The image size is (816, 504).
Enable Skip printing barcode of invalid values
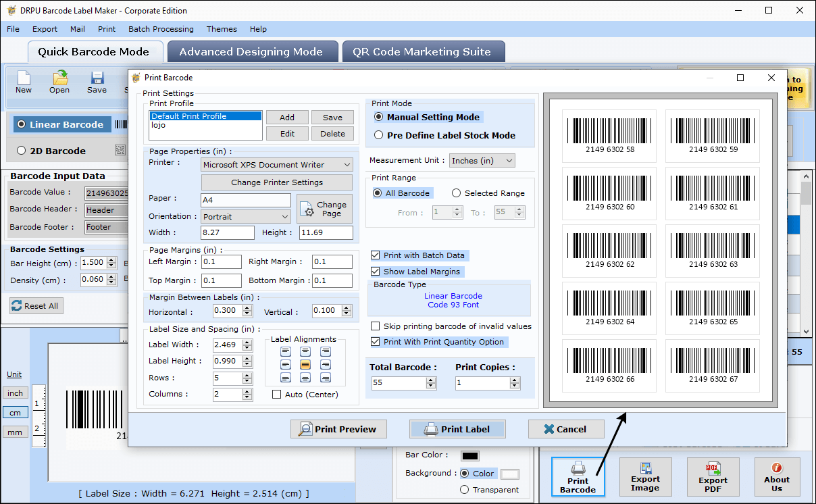point(376,326)
